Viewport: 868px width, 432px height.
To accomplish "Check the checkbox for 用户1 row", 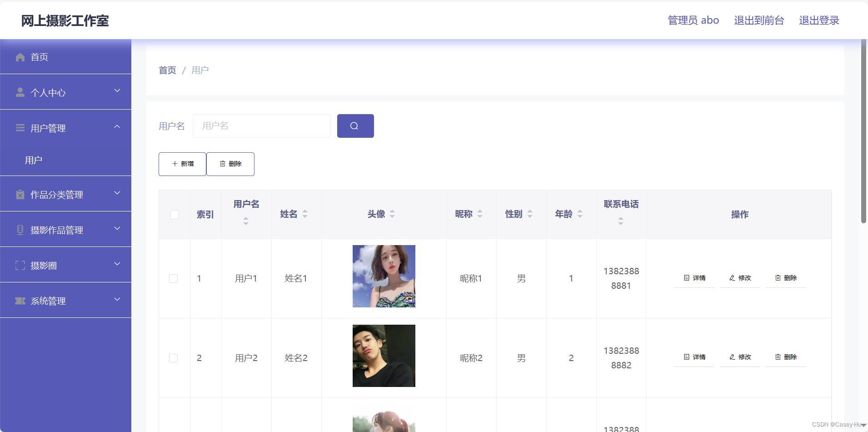I will coord(173,278).
